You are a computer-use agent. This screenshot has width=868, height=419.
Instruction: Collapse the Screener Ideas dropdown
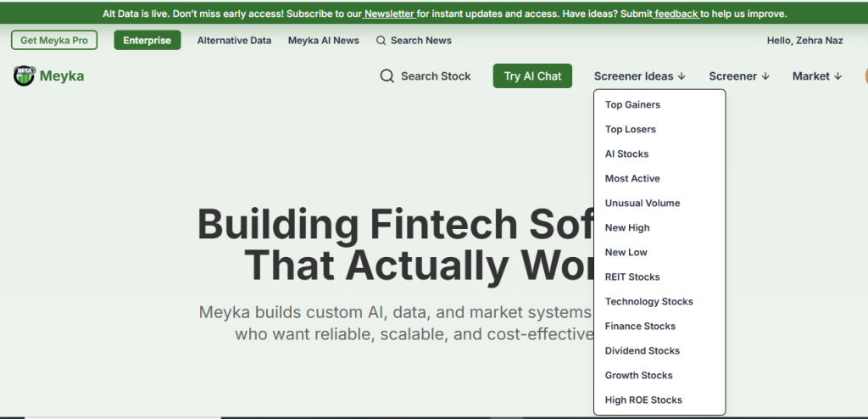point(640,76)
